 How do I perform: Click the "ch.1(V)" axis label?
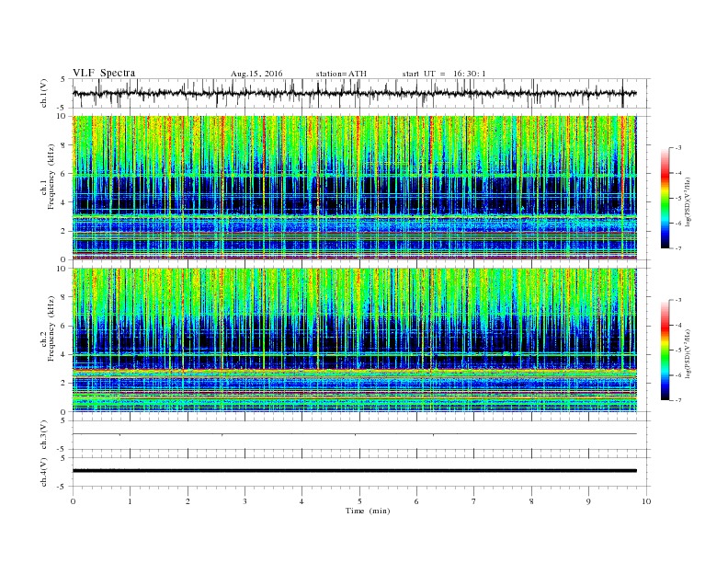(x=44, y=93)
